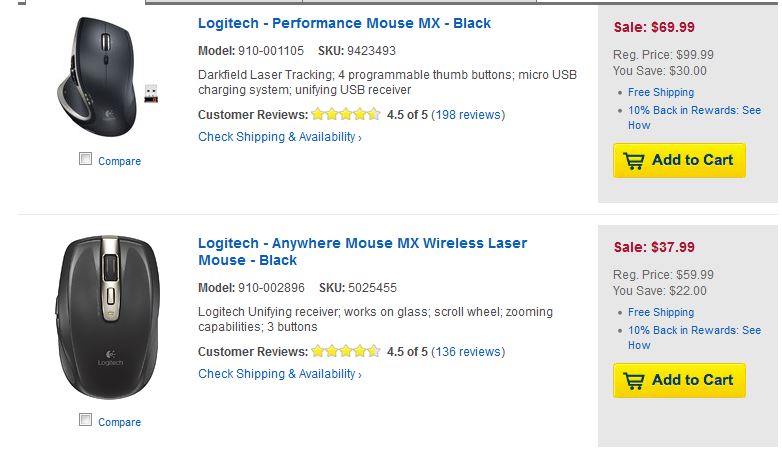
Task: Tick Compare checkbox for Performance Mouse MX
Action: [x=86, y=159]
